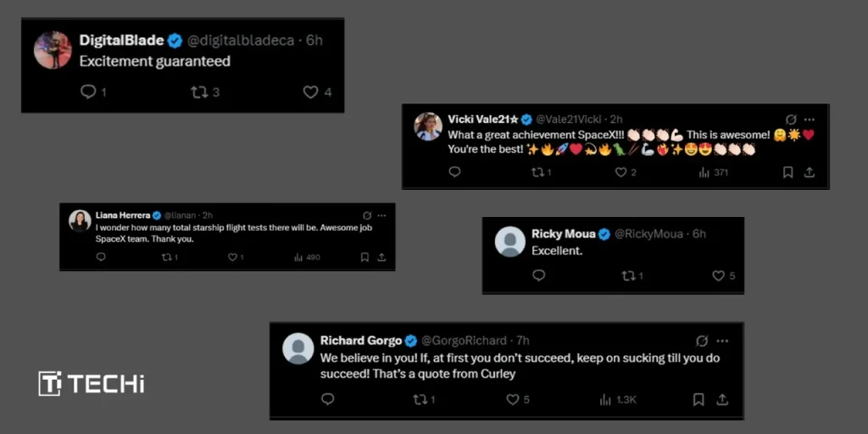The height and width of the screenshot is (434, 868).
Task: Reply to DigitalBlade's tweet
Action: click(x=88, y=92)
